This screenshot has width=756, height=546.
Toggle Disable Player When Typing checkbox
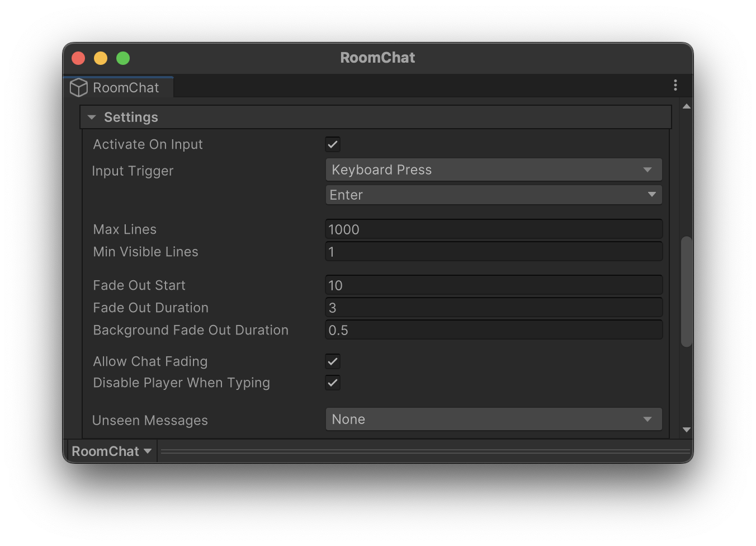tap(333, 383)
